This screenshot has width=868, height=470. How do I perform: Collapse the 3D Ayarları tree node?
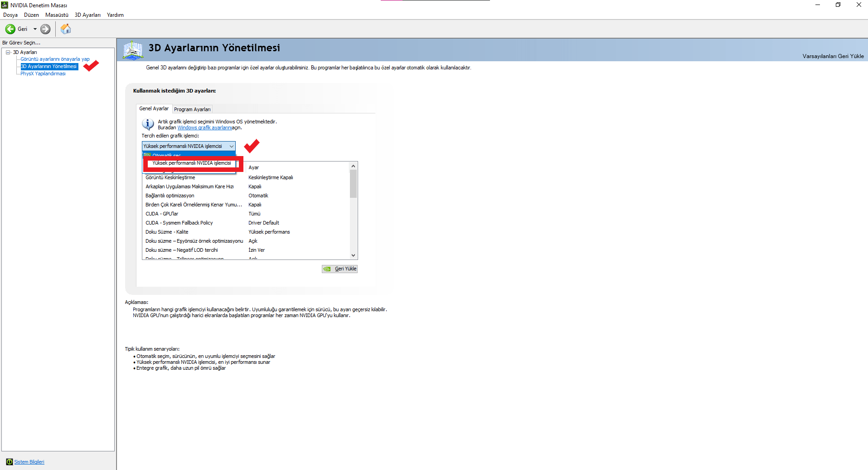[x=8, y=52]
